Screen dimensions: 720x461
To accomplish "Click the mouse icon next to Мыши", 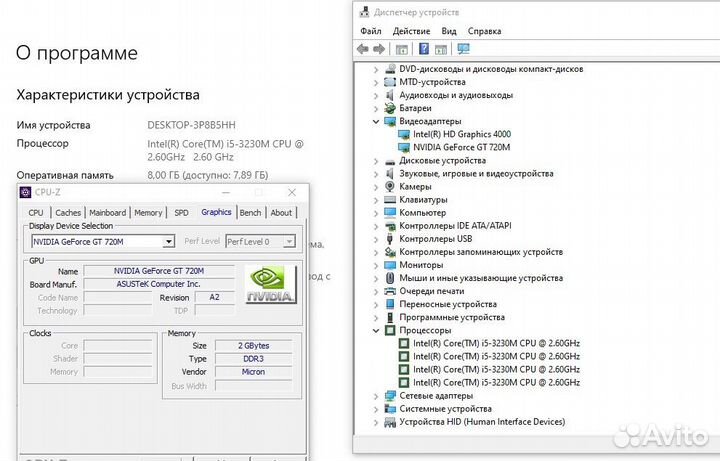I will (390, 278).
